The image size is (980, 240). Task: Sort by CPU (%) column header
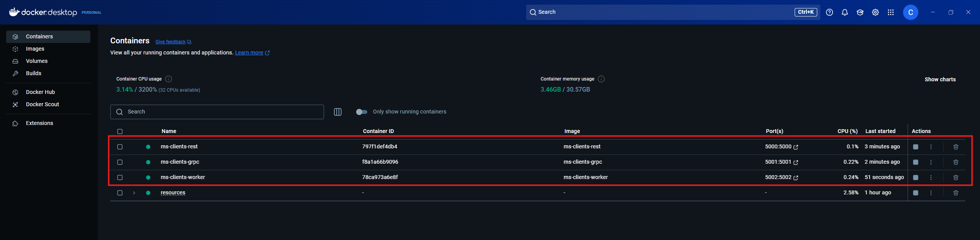[x=847, y=131]
